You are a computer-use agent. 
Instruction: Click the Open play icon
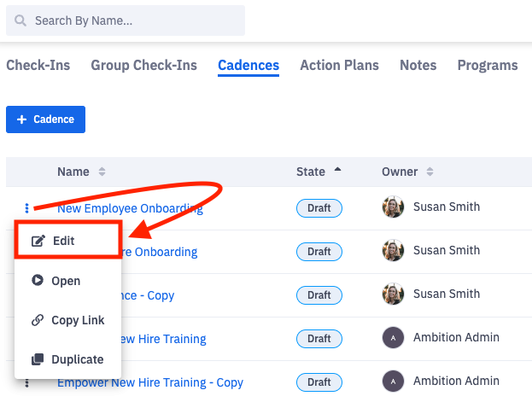coord(38,281)
